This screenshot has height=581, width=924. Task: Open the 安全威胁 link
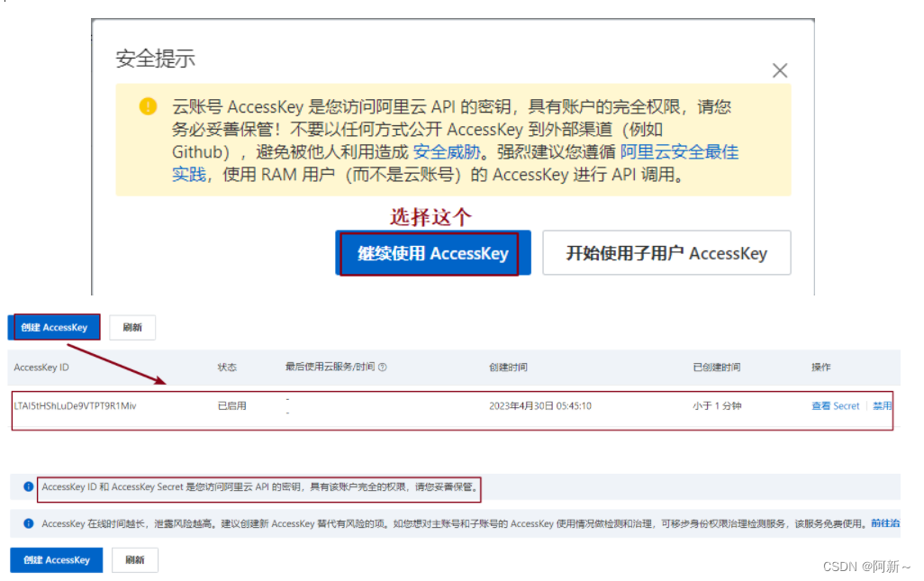tap(447, 152)
